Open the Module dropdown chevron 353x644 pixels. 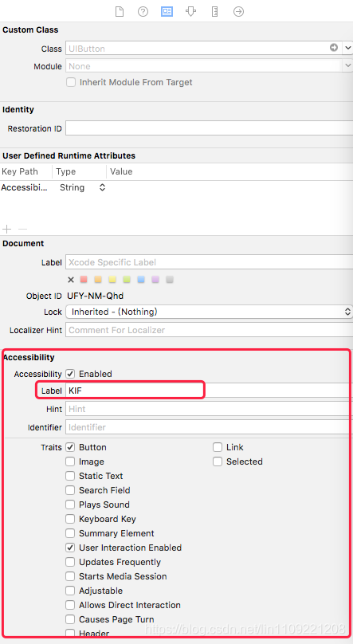click(348, 65)
